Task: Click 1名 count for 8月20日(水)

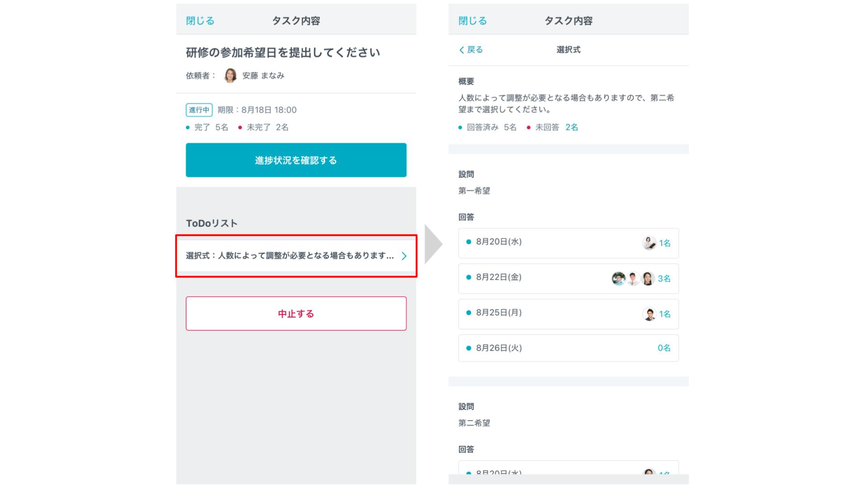Action: [x=665, y=243]
